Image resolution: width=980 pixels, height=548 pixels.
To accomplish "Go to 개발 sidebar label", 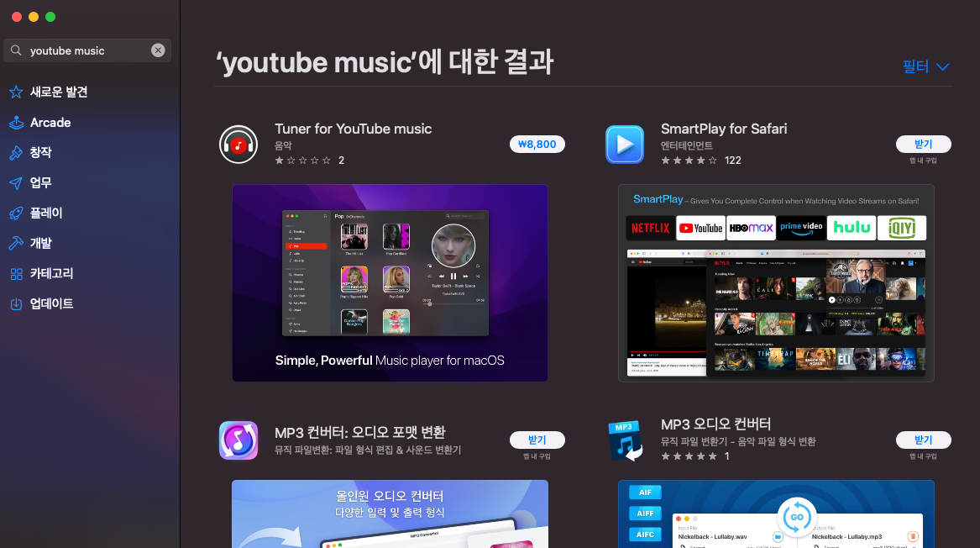I will tap(40, 244).
